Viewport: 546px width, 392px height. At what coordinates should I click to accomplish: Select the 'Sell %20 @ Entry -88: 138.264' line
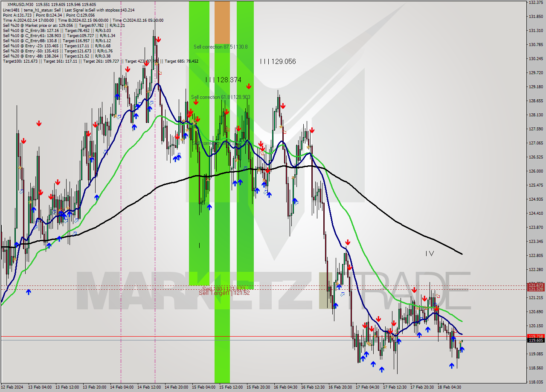point(57,56)
